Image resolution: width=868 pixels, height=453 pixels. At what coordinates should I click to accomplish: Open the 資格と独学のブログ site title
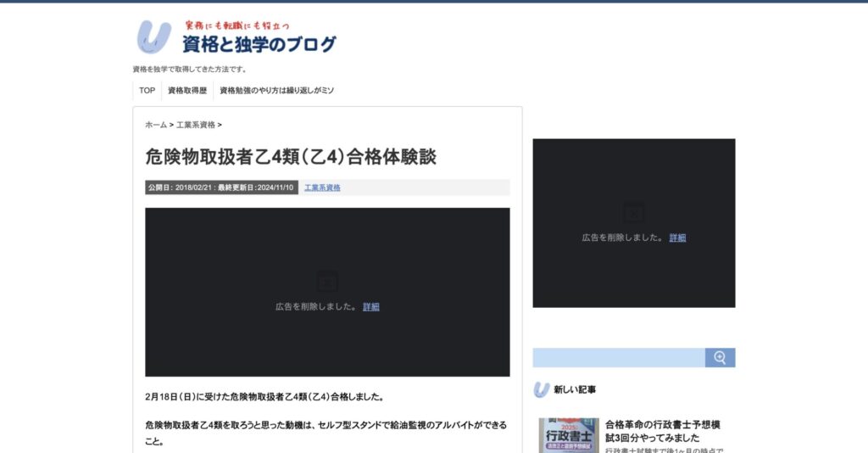259,44
